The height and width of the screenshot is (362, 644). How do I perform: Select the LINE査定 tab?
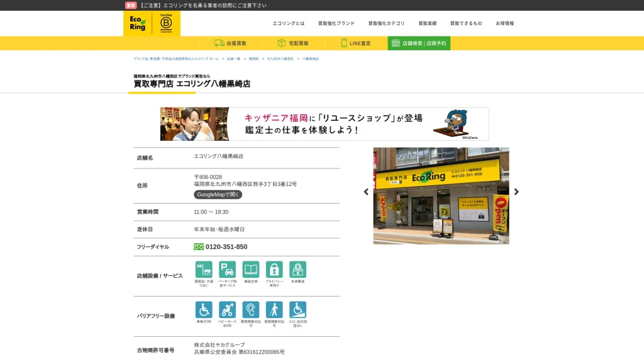[356, 43]
